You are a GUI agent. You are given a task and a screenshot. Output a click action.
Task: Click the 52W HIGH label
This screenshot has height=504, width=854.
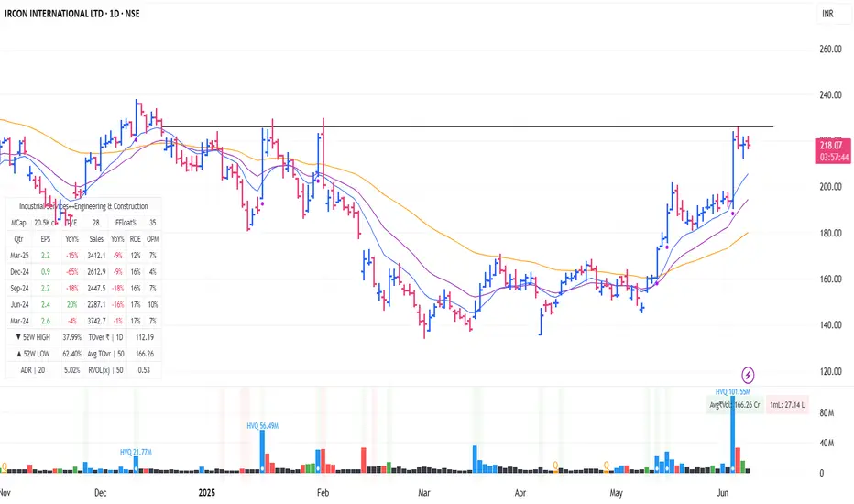coord(33,337)
